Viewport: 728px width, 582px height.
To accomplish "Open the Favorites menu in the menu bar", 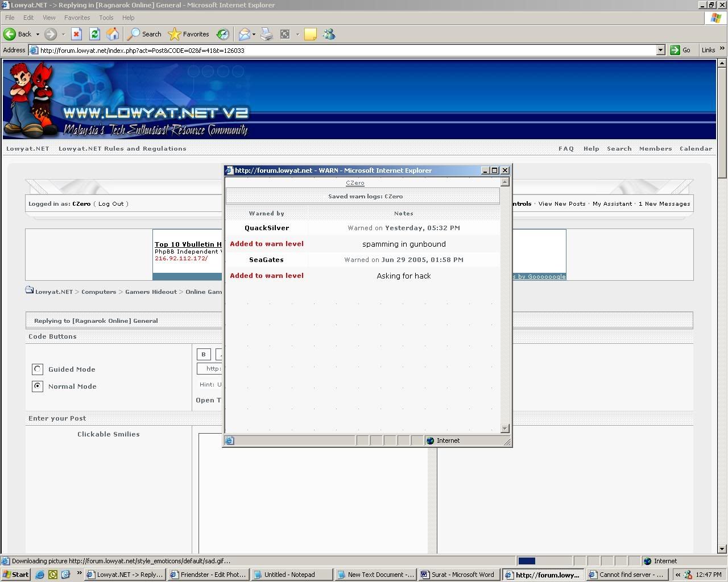I will (77, 18).
